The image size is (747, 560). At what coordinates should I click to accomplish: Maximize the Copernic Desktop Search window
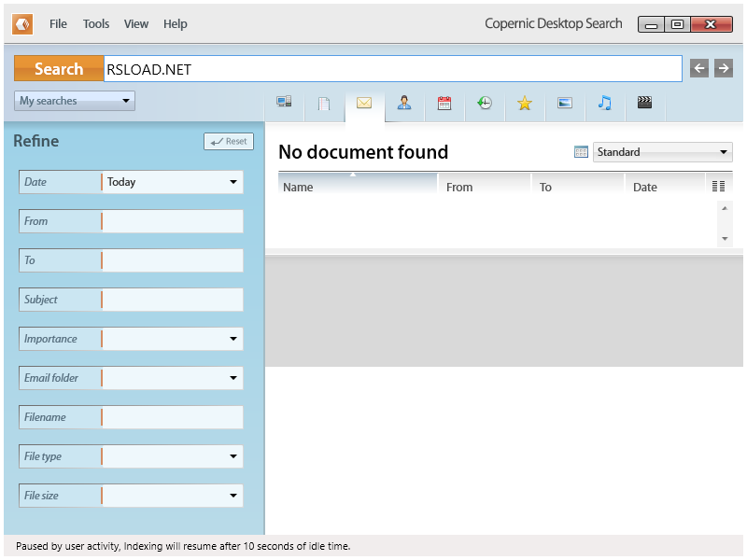pos(678,24)
